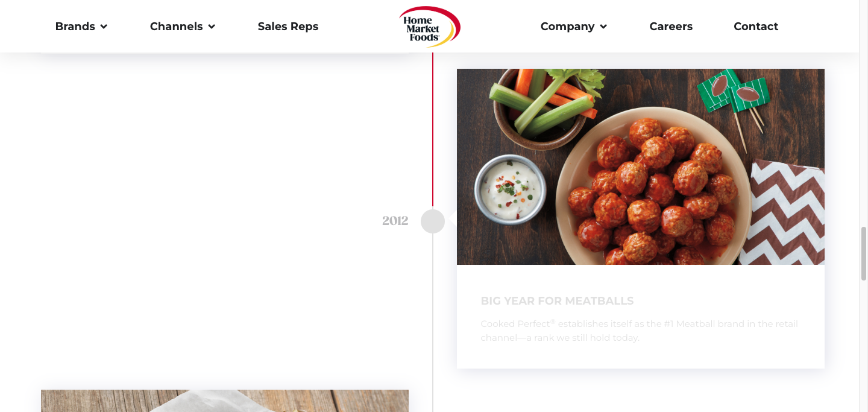Click the meatballs platter photo
The image size is (868, 412).
tap(641, 166)
